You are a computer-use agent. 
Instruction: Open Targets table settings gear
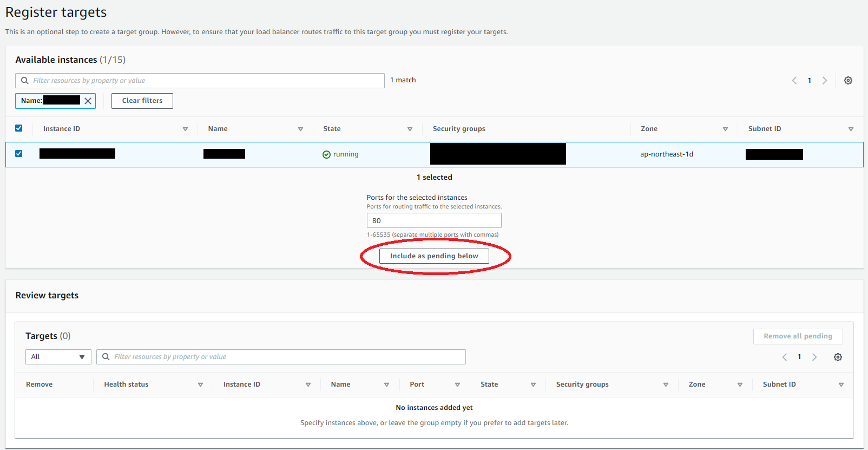click(838, 357)
